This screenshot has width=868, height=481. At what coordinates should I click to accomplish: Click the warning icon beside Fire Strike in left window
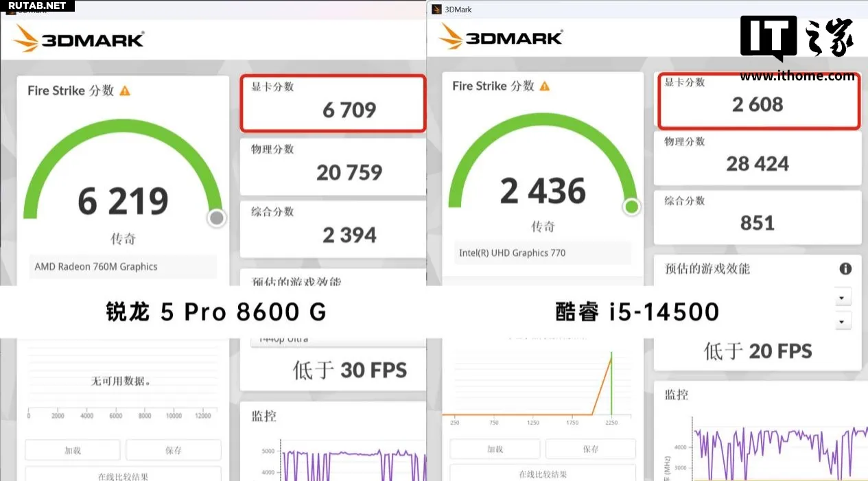[x=125, y=91]
